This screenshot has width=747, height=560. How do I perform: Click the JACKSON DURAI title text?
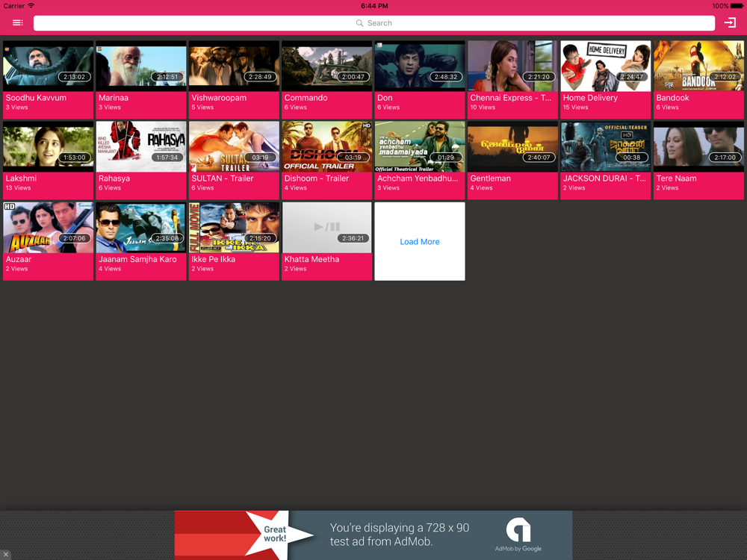point(604,178)
